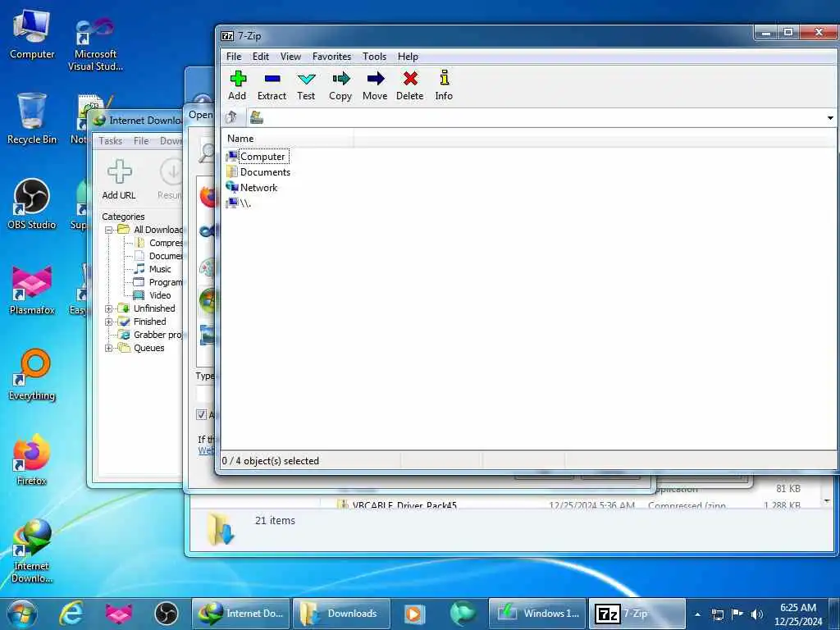Toggle the checkbox in the Open dialog
The width and height of the screenshot is (840, 630).
202,414
